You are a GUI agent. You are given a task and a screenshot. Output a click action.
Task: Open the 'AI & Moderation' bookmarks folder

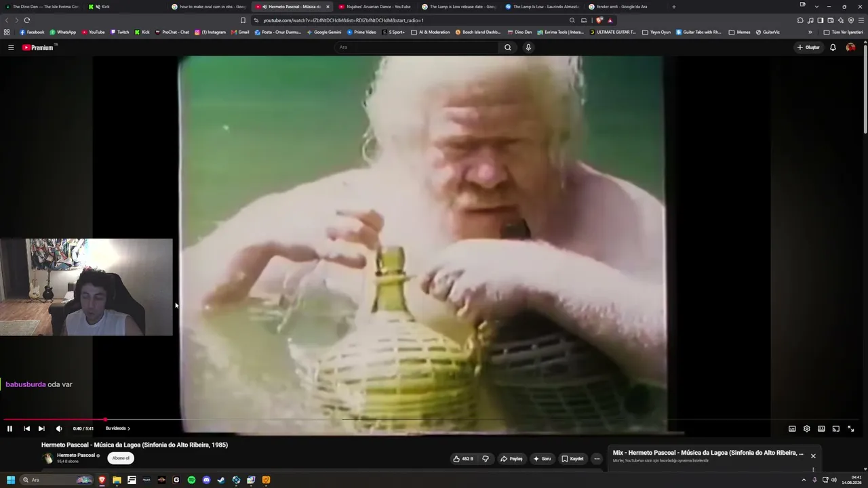[x=431, y=32]
